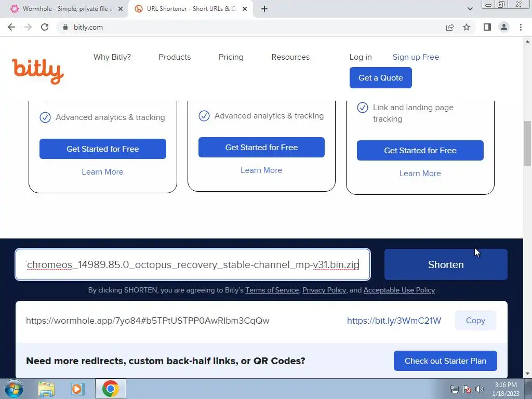Click the page vertical scrollbar thumb
The height and width of the screenshot is (399, 532).
pos(527,143)
